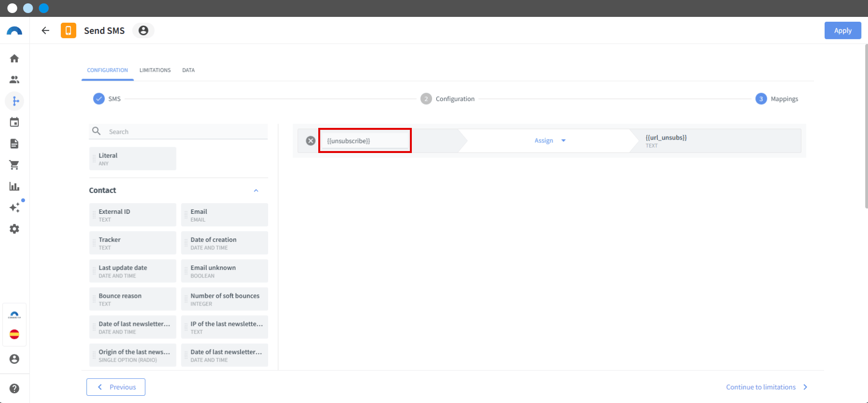Open the profile icon beside Send SMS
The width and height of the screenshot is (868, 403).
143,30
